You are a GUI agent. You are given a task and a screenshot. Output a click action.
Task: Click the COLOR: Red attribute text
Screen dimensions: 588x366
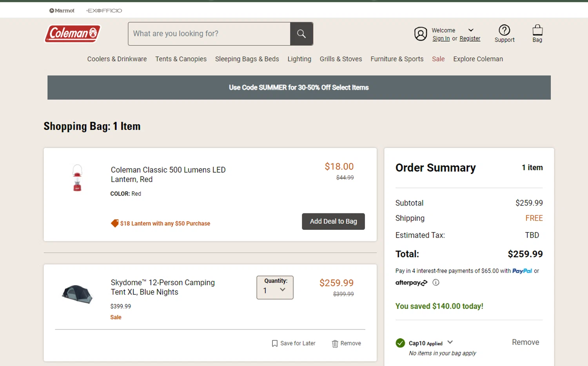click(125, 194)
